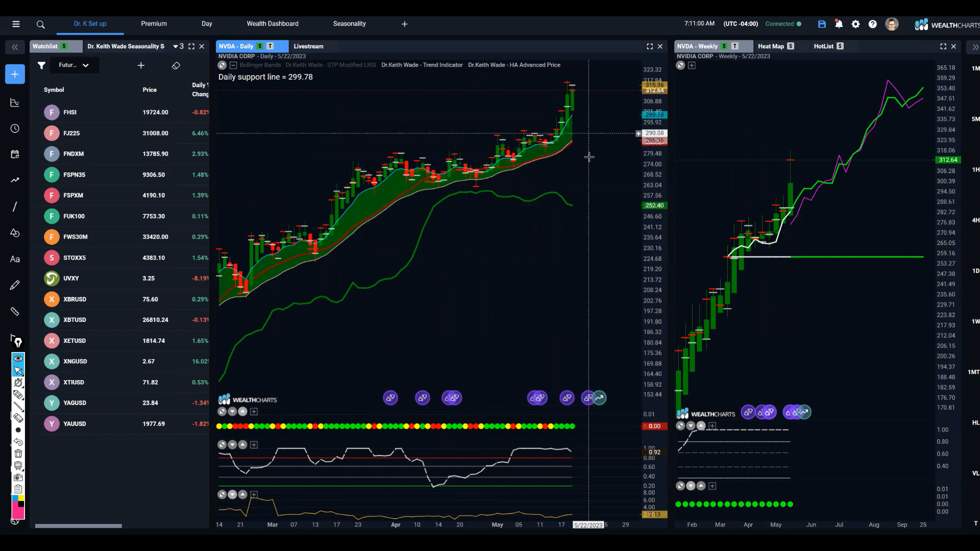Toggle the S badge on the HotList tab
980x551 pixels.
coord(840,46)
